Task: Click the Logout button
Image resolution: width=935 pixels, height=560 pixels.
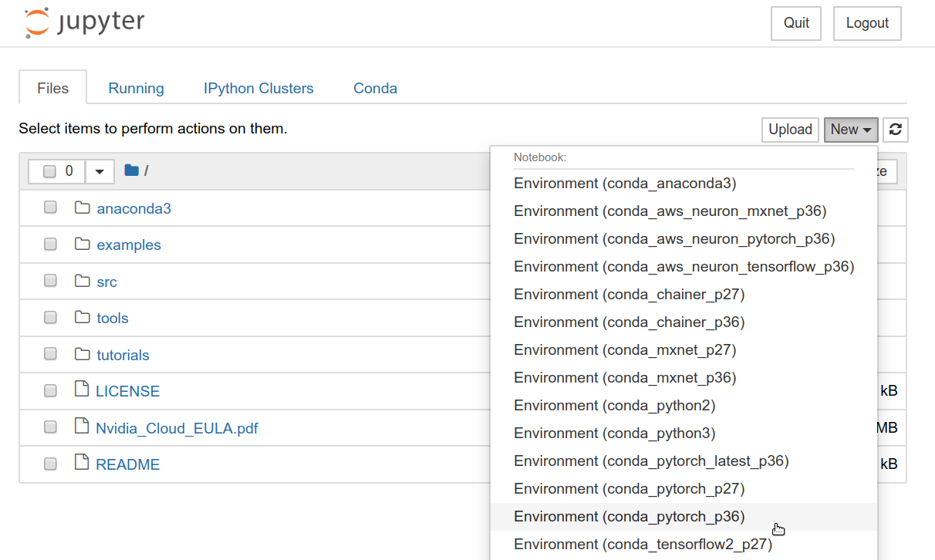Action: tap(866, 23)
